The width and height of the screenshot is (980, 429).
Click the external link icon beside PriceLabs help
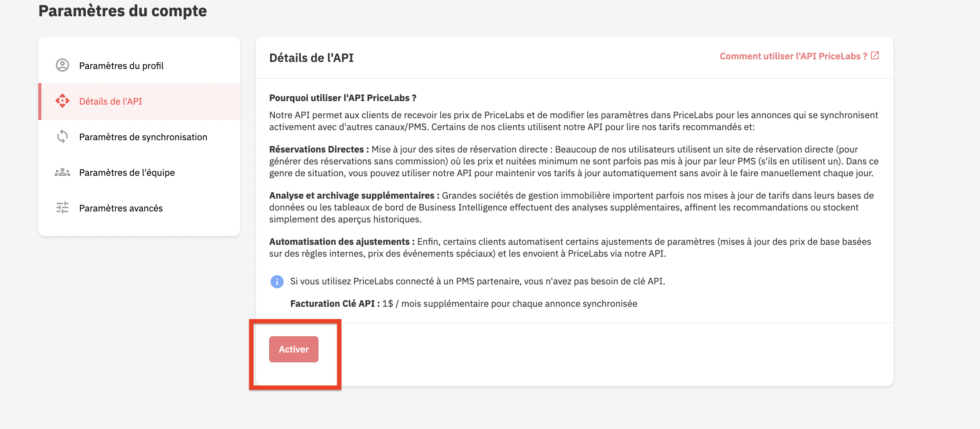(875, 56)
